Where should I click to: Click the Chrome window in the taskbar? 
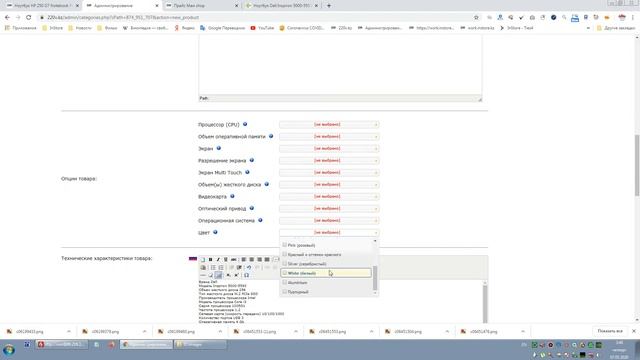146,344
